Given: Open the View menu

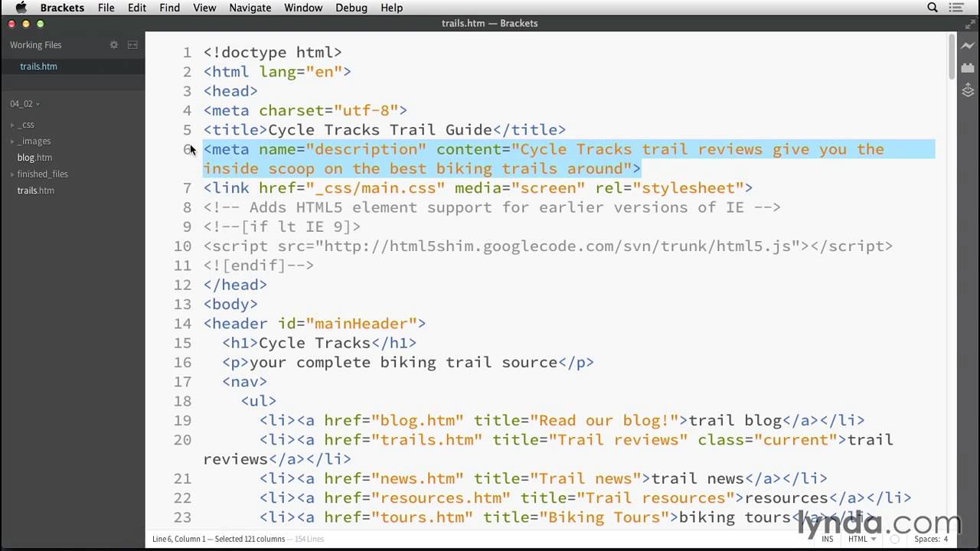Looking at the screenshot, I should tap(204, 8).
